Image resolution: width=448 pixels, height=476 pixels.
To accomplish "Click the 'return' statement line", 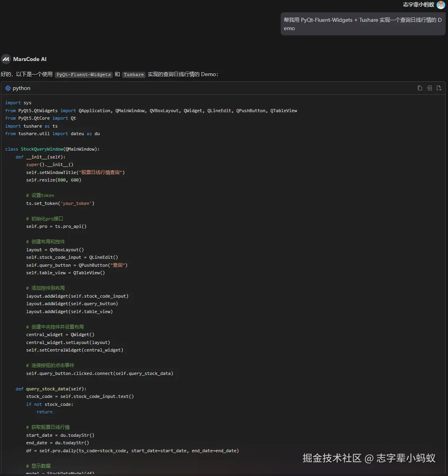I will coord(44,412).
